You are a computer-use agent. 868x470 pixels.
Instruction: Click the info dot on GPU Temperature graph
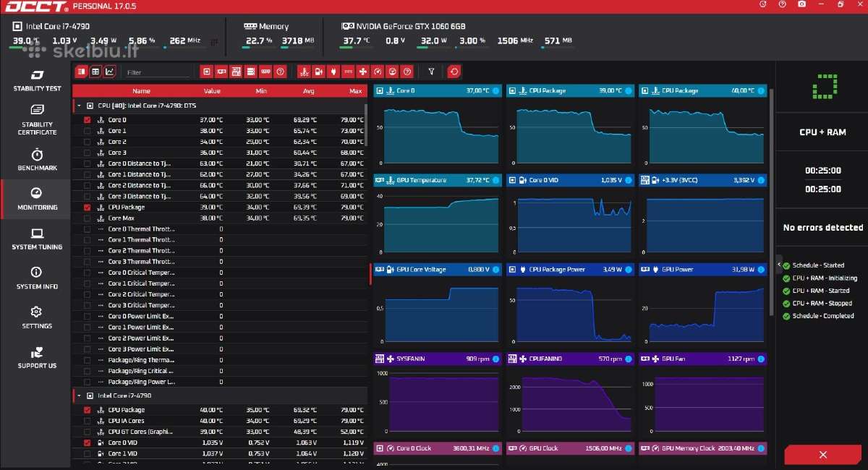(495, 180)
